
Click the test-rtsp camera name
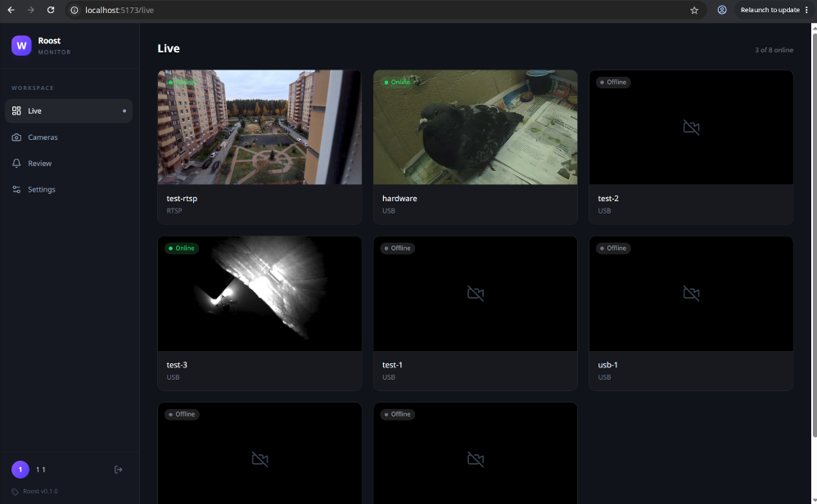(x=182, y=198)
